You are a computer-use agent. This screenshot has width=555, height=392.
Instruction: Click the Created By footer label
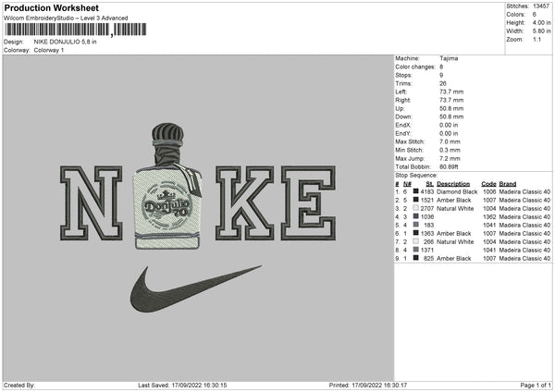pos(19,386)
